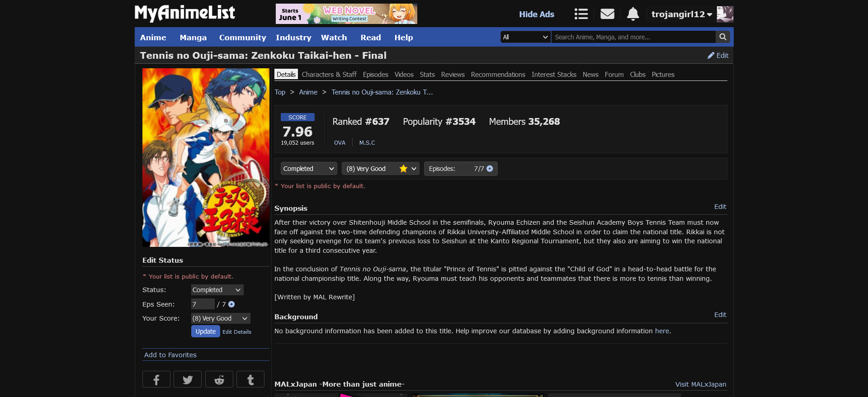Open the (8) Very Good star score dropdown

380,169
